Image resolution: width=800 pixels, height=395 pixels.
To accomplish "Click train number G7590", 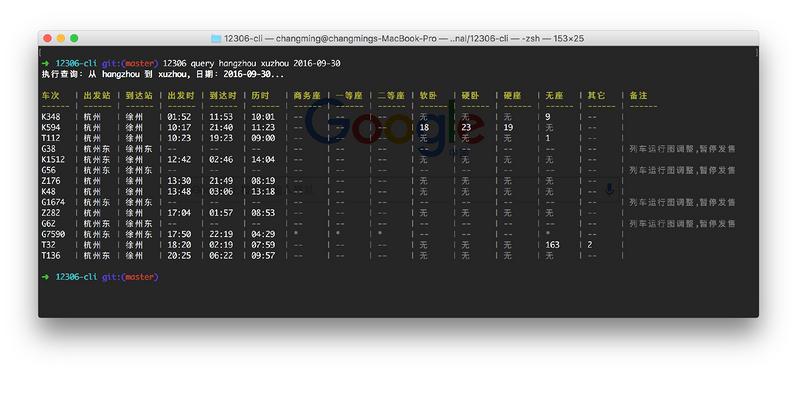I will pyautogui.click(x=53, y=234).
